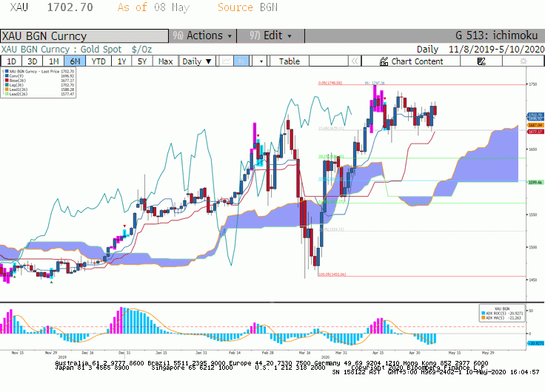Expand the Daily frequency dropdown
Screen dimensions: 545x392
(197, 61)
